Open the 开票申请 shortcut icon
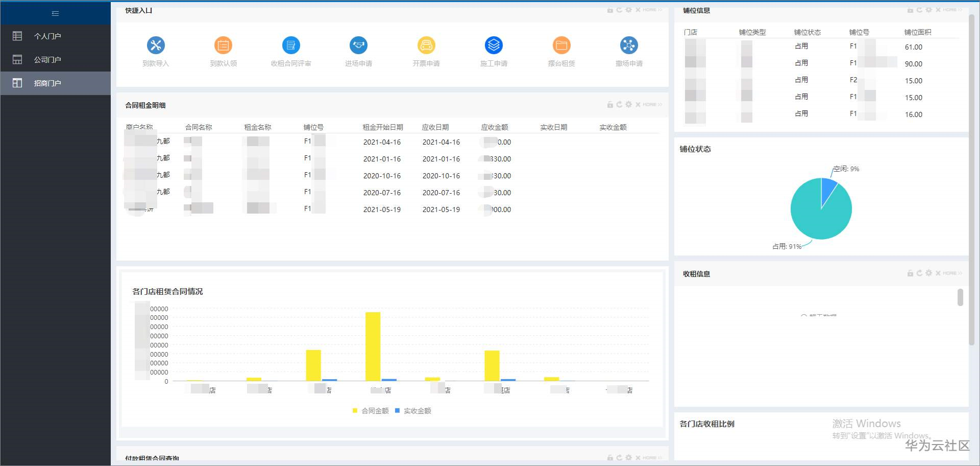 point(426,45)
